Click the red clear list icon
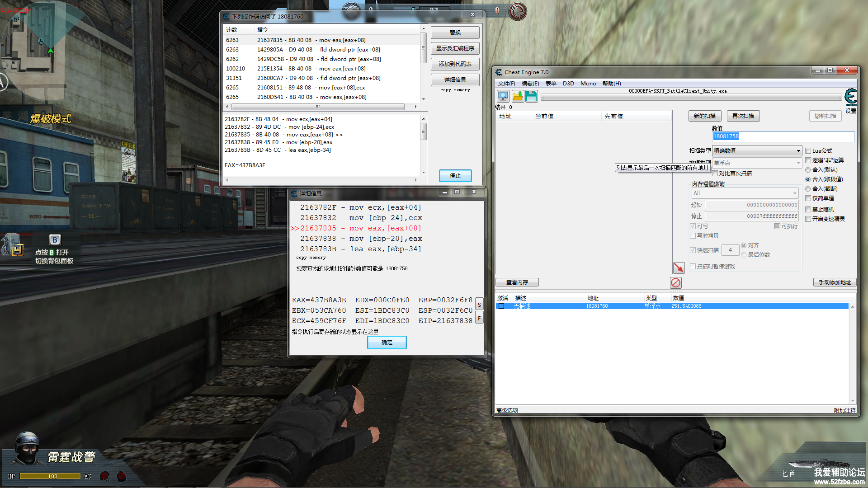The image size is (868, 488). click(x=675, y=283)
